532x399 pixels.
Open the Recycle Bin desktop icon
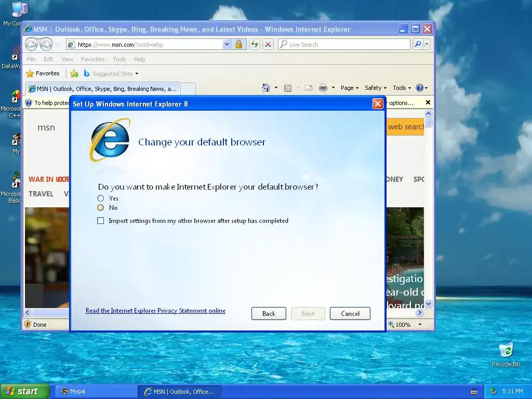[506, 355]
